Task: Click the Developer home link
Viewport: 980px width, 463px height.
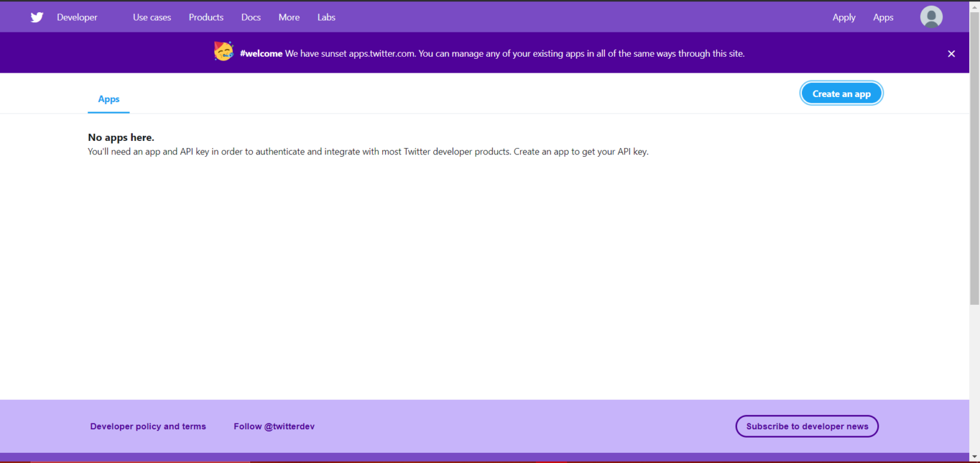Action: pos(77,17)
